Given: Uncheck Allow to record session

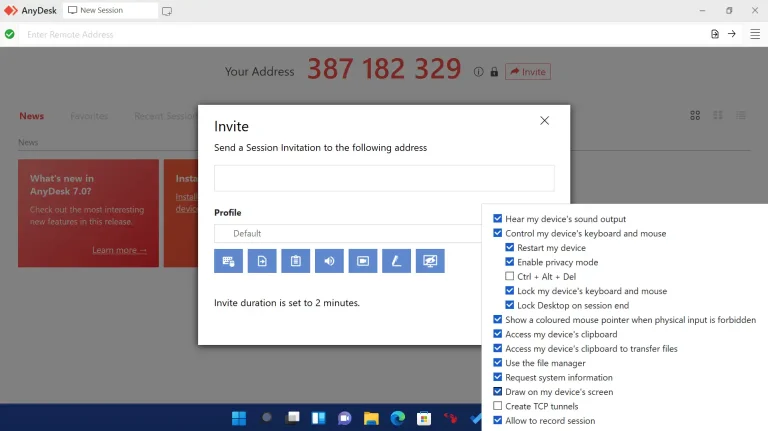Looking at the screenshot, I should coord(498,420).
